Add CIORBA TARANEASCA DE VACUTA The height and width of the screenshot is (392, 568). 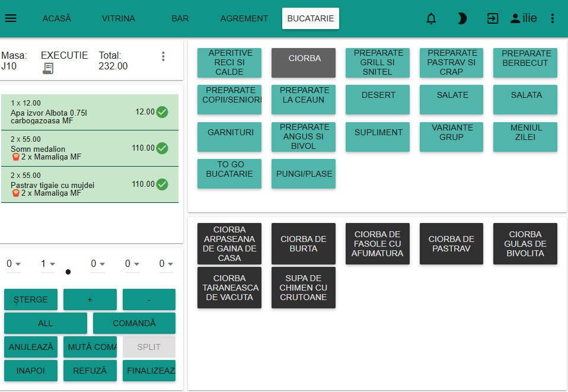[229, 288]
